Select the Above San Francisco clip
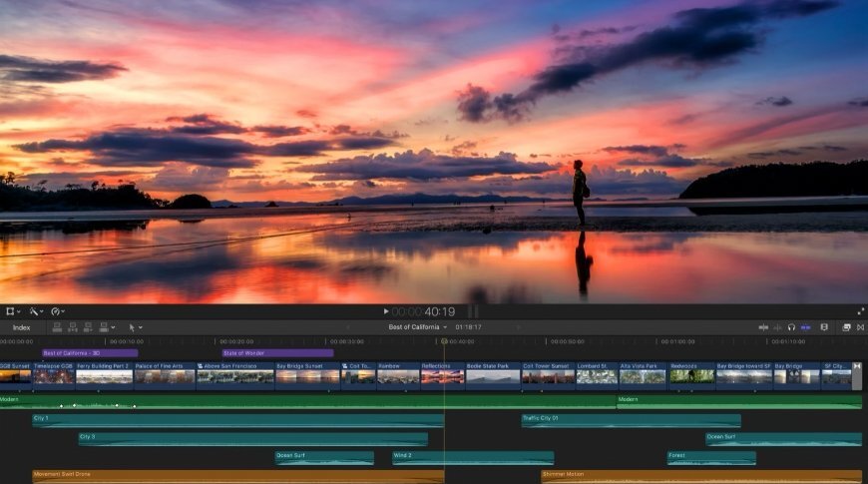 tap(235, 374)
